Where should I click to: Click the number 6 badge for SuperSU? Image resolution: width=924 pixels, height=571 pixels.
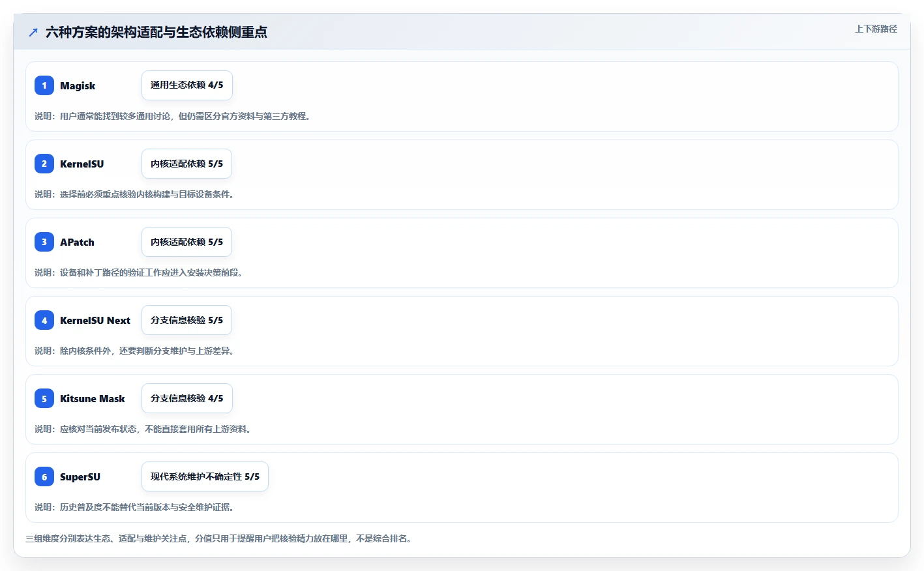44,476
